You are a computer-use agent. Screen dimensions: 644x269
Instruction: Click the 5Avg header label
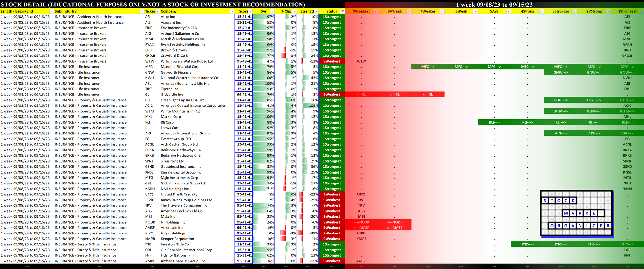[x=494, y=11]
